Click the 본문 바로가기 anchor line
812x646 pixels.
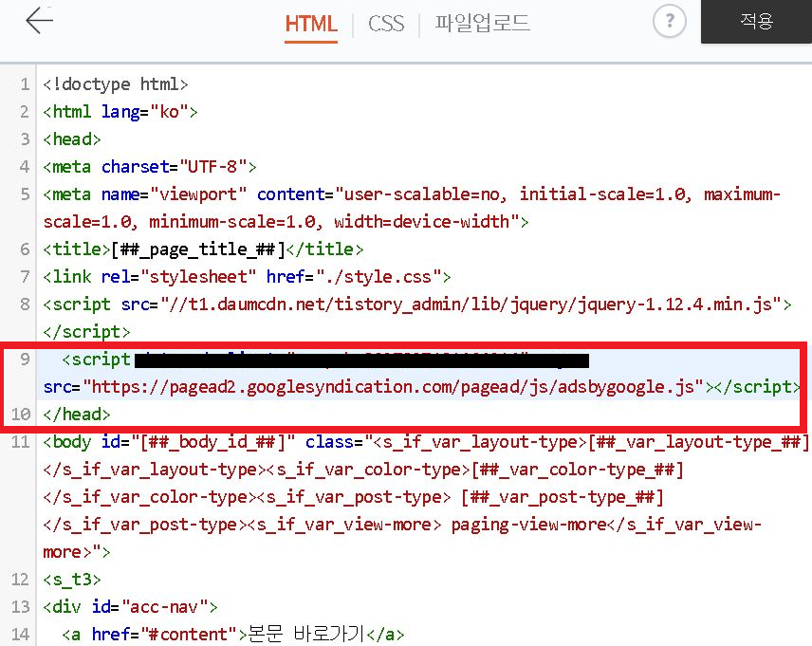click(232, 634)
